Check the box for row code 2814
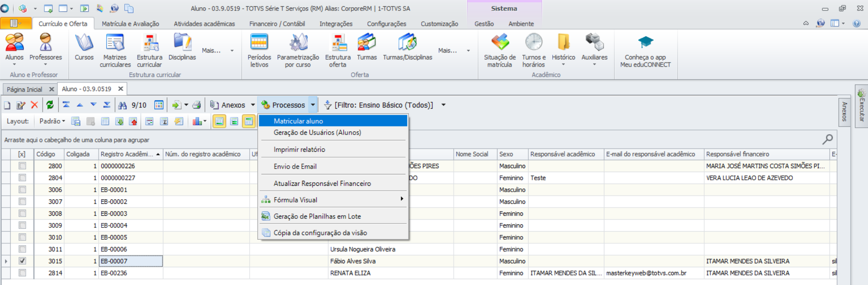Viewport: 868px width, 285px height. (22, 273)
